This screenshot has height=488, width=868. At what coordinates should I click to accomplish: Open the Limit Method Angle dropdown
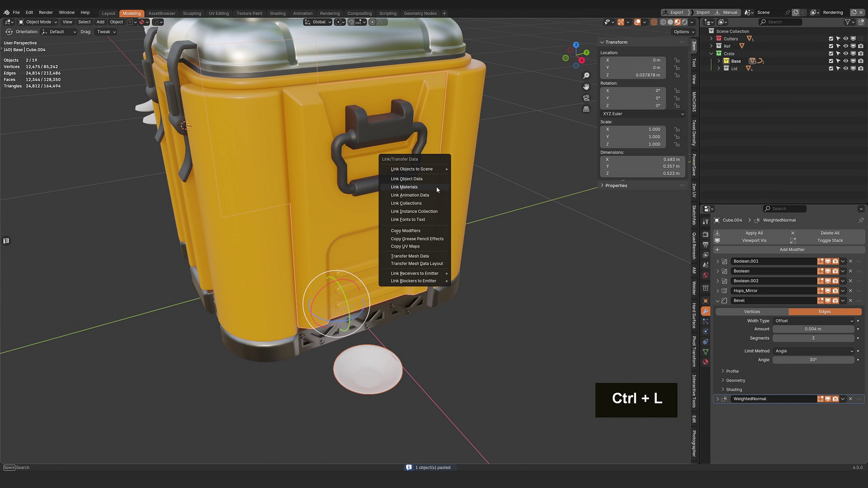(x=814, y=351)
